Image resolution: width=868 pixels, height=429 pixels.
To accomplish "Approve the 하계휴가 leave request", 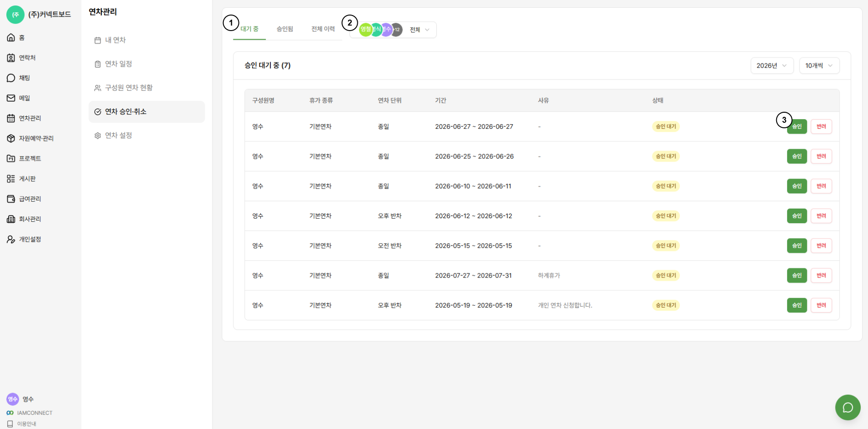I will coord(797,276).
